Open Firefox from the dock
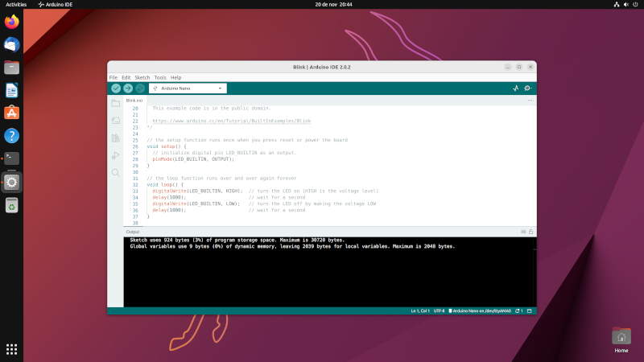This screenshot has height=362, width=644. point(11,22)
